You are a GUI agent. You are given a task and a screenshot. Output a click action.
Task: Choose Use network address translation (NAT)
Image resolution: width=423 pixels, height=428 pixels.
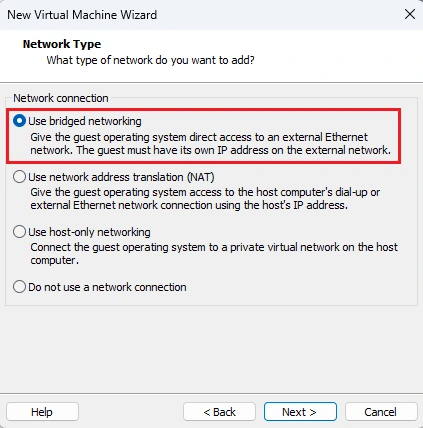pyautogui.click(x=19, y=177)
